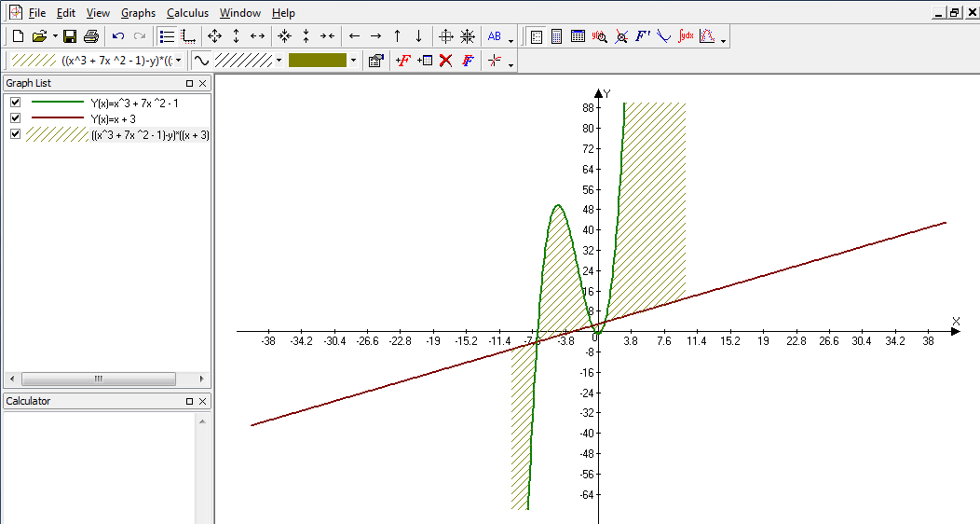980x524 pixels.
Task: Zoom out in all directions with four-way arrows
Action: (x=214, y=36)
